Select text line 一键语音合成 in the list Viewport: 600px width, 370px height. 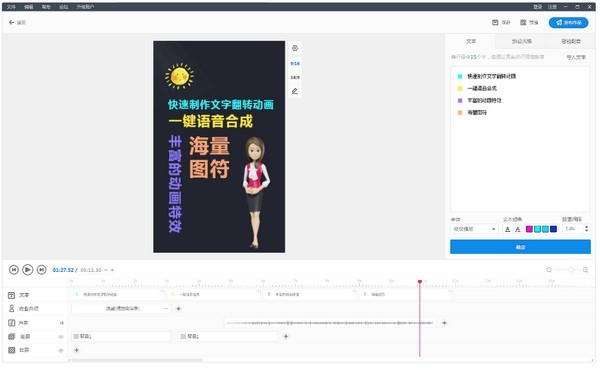(482, 88)
